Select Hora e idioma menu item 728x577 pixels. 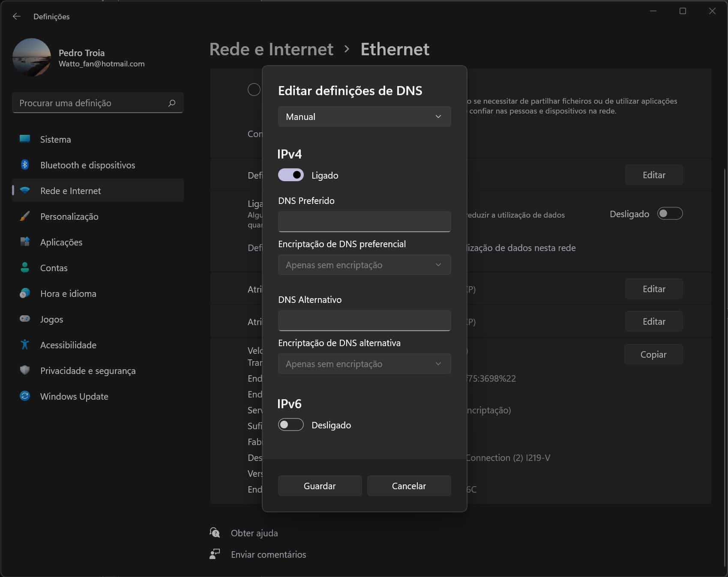click(x=68, y=293)
